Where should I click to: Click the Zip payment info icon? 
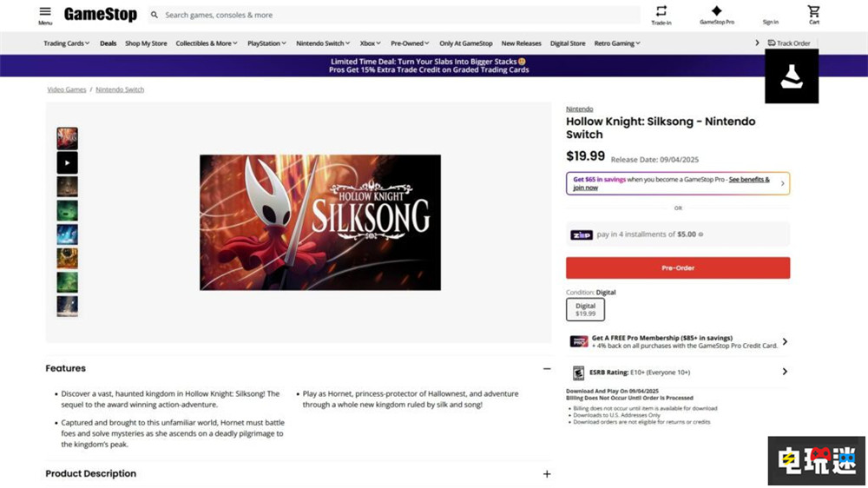click(700, 234)
